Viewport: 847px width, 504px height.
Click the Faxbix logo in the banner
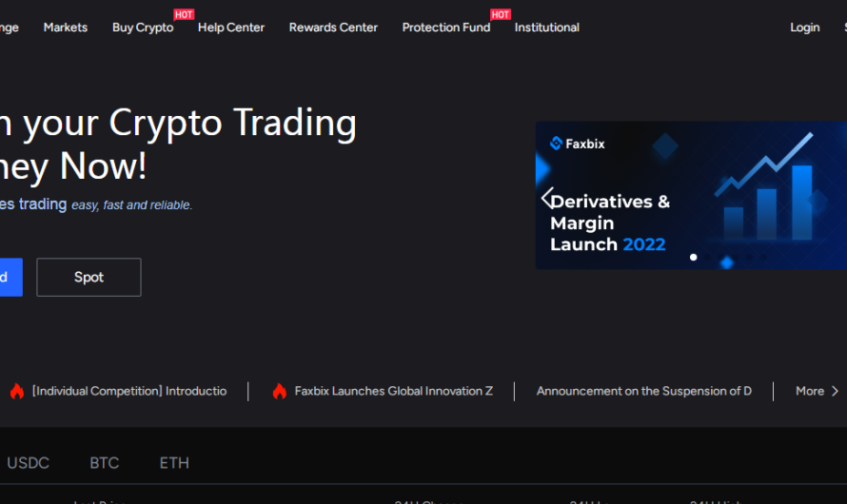click(x=577, y=144)
